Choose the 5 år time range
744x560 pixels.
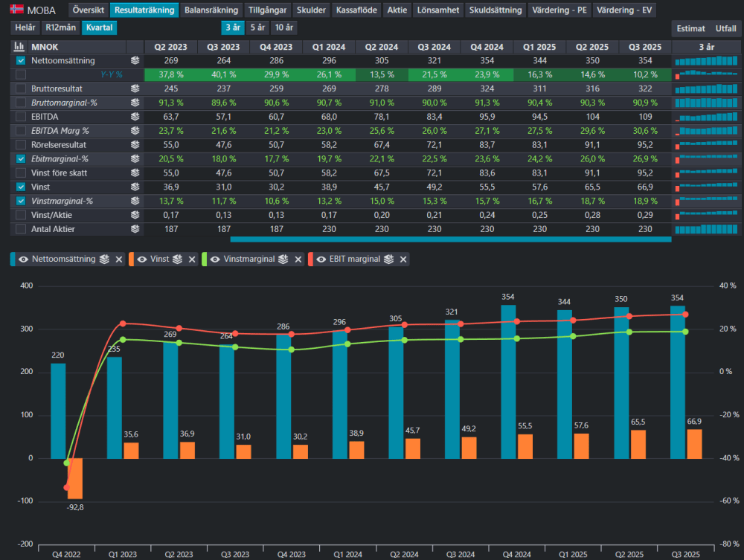click(257, 28)
